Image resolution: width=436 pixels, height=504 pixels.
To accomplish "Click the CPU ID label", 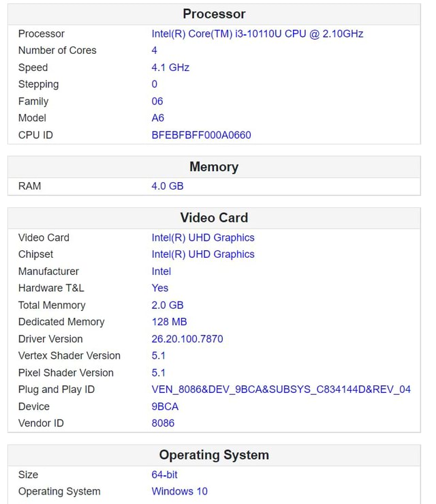I will (35, 135).
